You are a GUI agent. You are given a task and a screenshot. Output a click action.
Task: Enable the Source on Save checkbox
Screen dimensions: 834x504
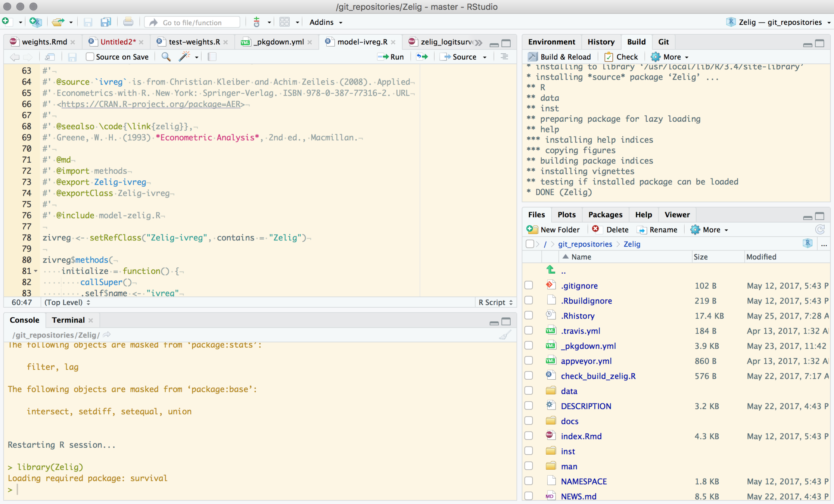point(90,57)
